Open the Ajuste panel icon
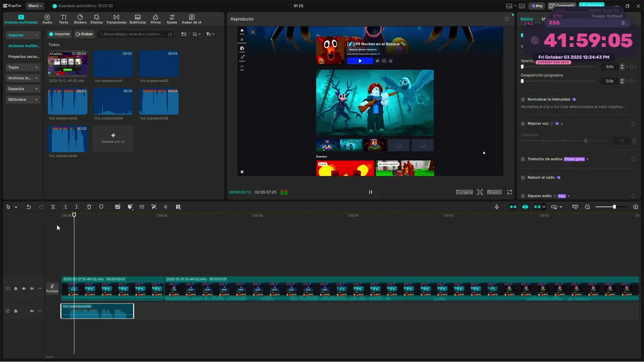Image resolution: width=644 pixels, height=362 pixels. coord(172,19)
